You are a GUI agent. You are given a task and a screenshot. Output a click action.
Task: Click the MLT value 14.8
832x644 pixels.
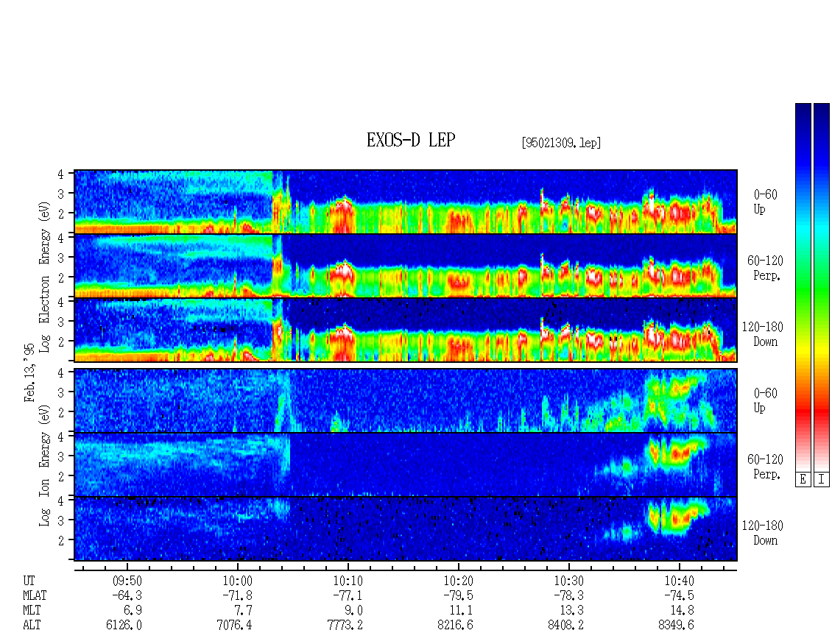point(682,611)
